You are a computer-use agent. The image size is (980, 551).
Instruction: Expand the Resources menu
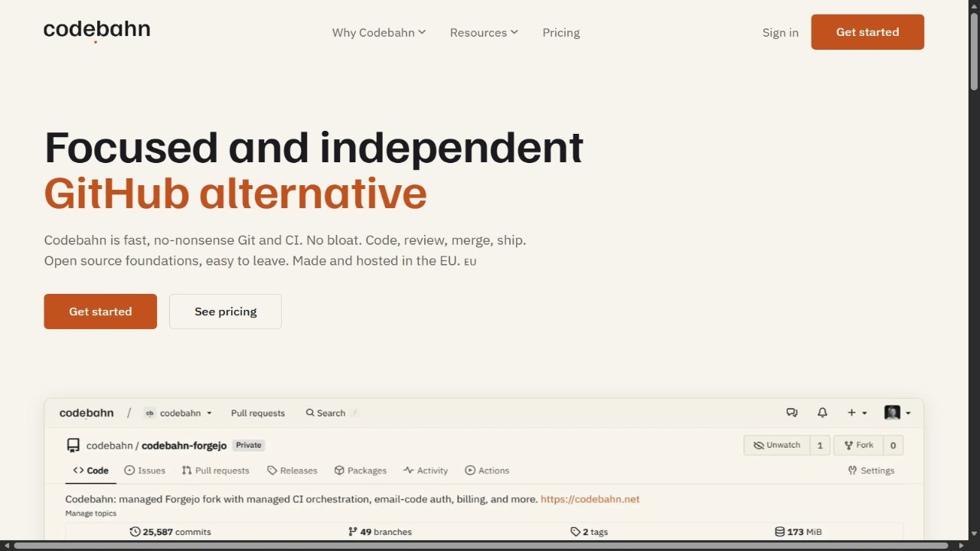pos(484,32)
